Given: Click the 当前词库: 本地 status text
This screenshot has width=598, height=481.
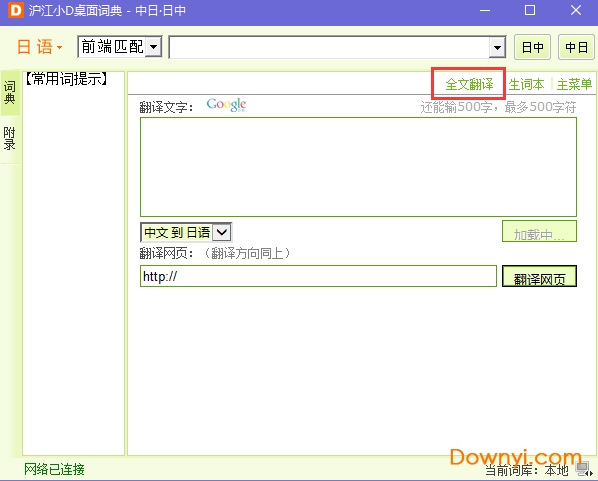Looking at the screenshot, I should pyautogui.click(x=527, y=470).
